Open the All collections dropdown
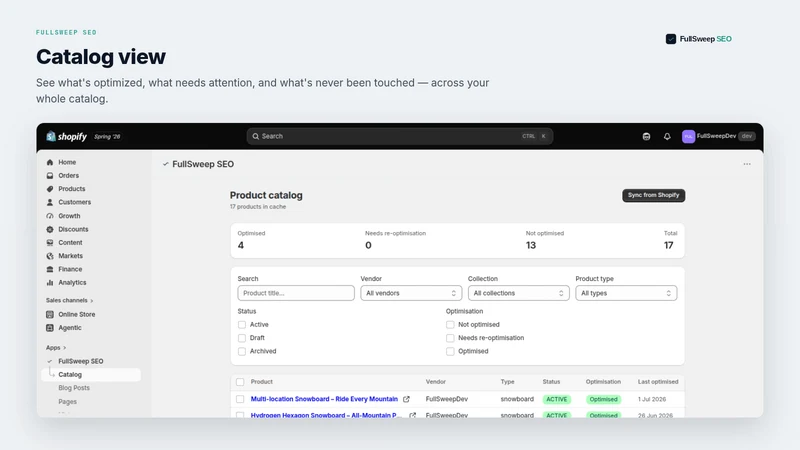 pyautogui.click(x=518, y=293)
